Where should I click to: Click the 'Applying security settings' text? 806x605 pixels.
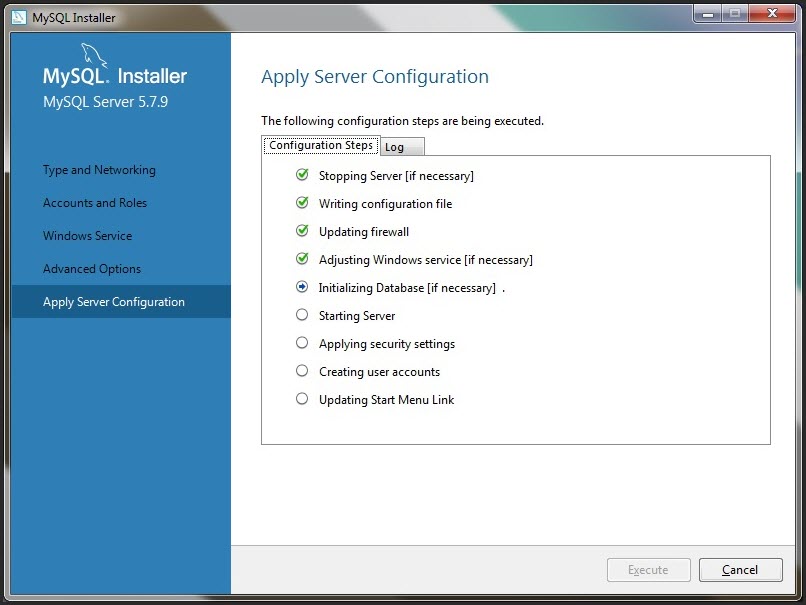387,344
